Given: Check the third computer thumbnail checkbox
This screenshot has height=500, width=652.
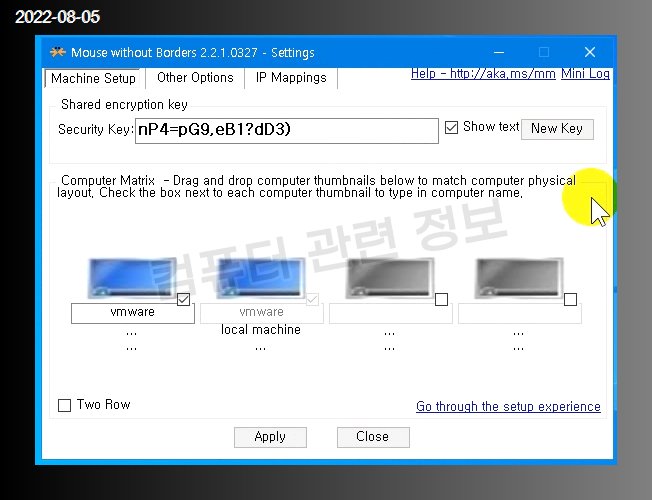Looking at the screenshot, I should point(441,300).
